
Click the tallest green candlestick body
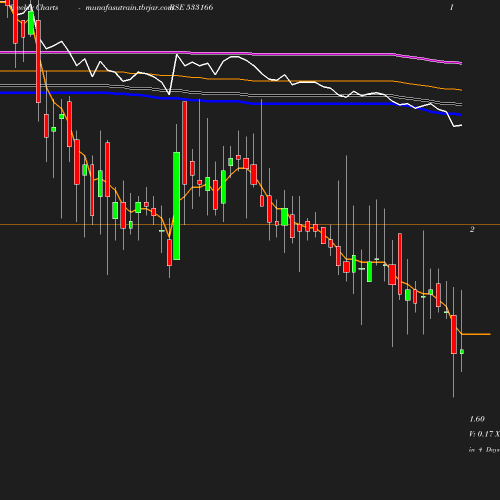click(x=177, y=206)
